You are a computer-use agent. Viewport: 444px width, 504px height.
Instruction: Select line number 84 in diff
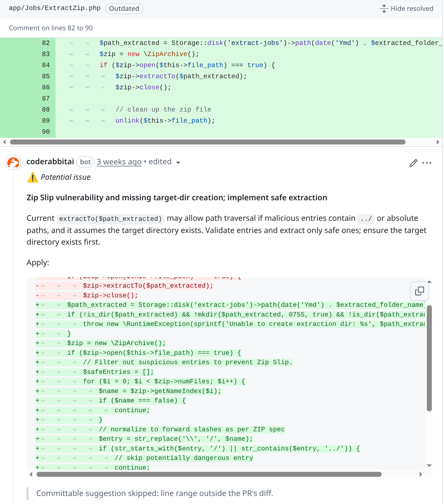46,65
